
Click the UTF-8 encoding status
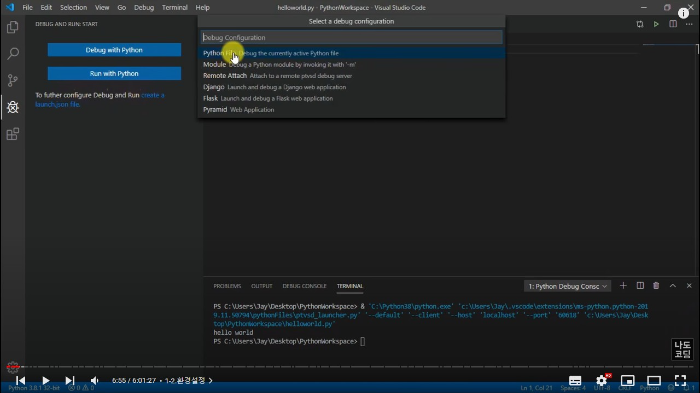(602, 388)
